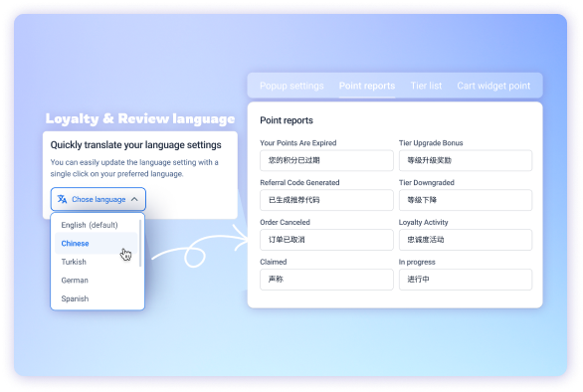Click the Point reports section heading
This screenshot has height=392, width=583.
click(x=287, y=120)
